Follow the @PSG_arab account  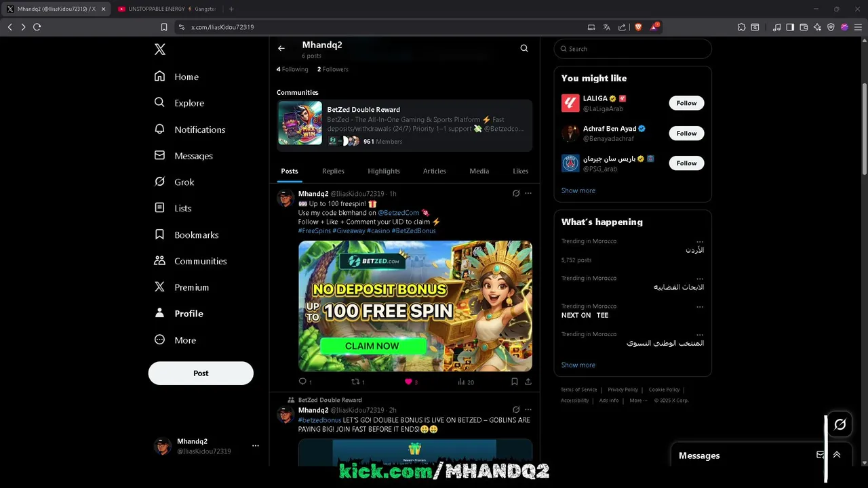pyautogui.click(x=686, y=163)
